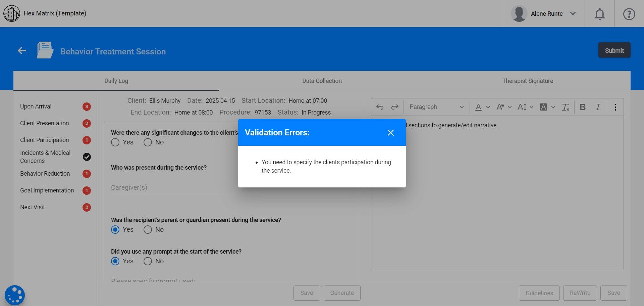Click the Generate button
Screen dimensions: 644x306
click(x=342, y=293)
